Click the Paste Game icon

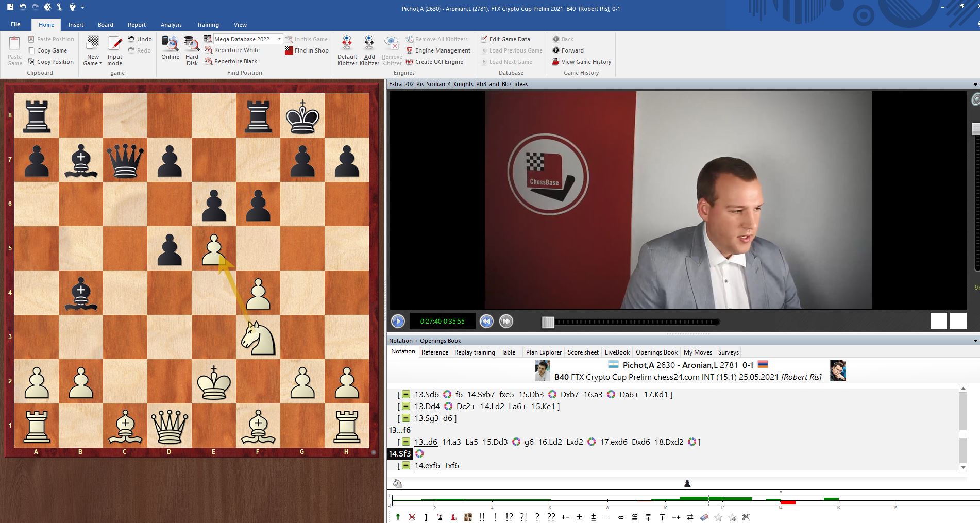click(14, 44)
